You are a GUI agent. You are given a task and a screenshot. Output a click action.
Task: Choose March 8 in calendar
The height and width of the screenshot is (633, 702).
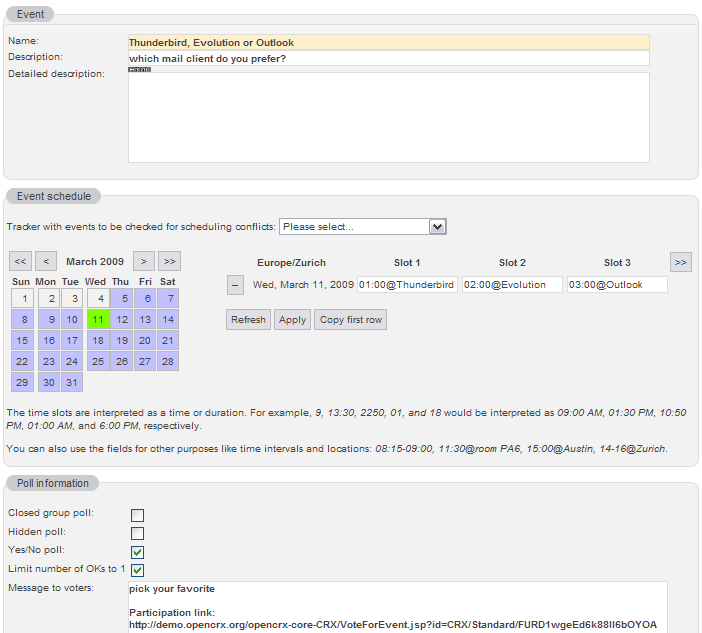tap(22, 320)
